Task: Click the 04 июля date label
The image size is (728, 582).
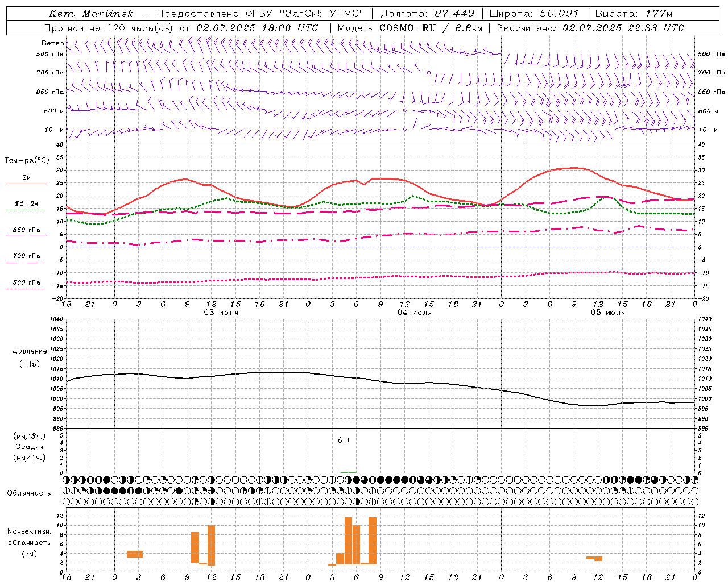Action: [414, 313]
